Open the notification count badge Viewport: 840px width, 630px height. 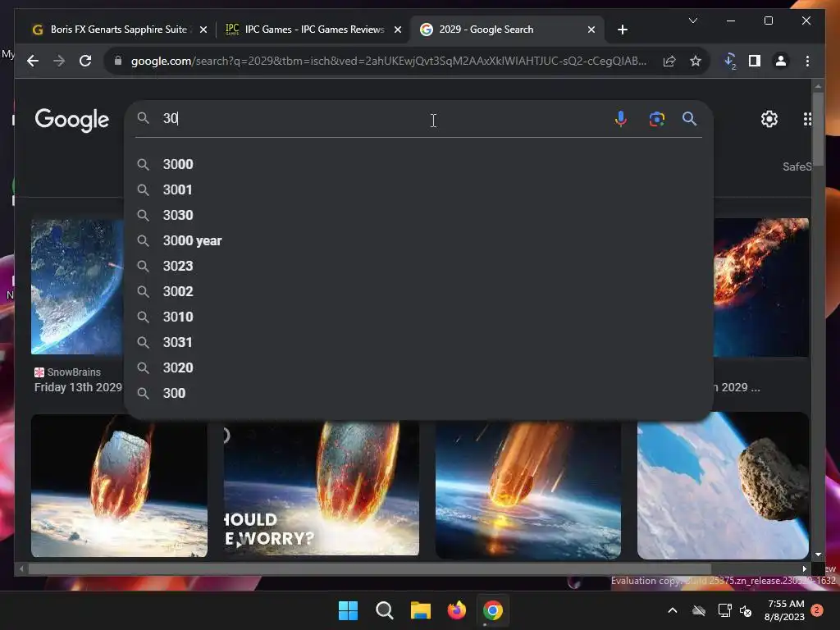pos(817,610)
